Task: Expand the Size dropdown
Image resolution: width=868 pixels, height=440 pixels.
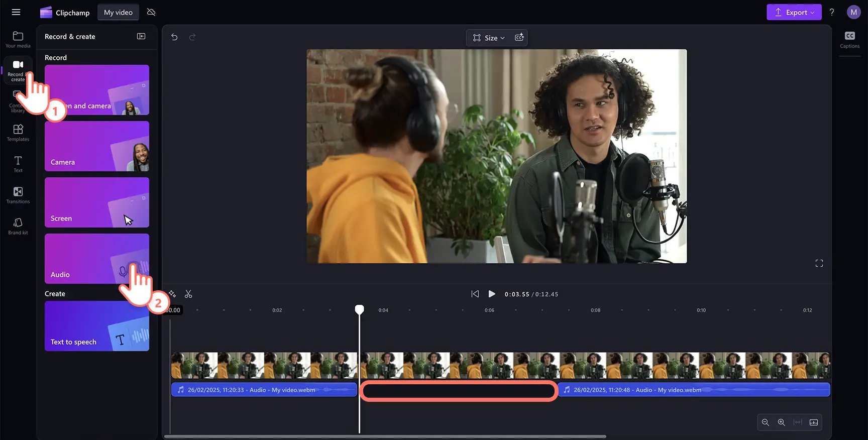Action: (489, 38)
